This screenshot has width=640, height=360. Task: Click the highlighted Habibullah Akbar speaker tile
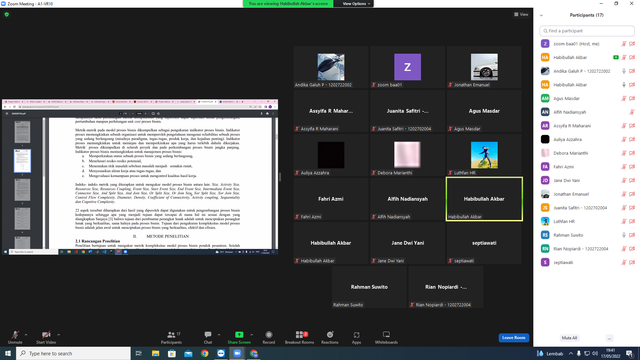[484, 199]
